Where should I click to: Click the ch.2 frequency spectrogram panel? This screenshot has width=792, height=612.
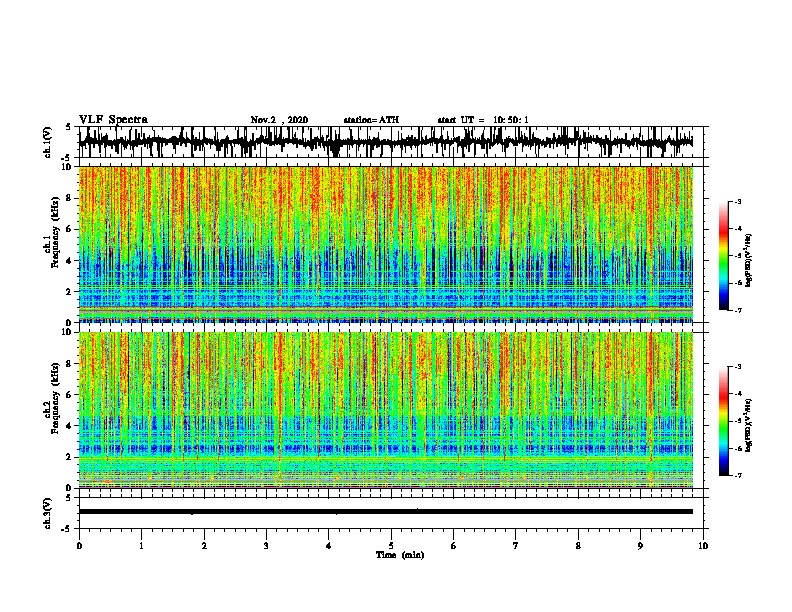(x=386, y=410)
